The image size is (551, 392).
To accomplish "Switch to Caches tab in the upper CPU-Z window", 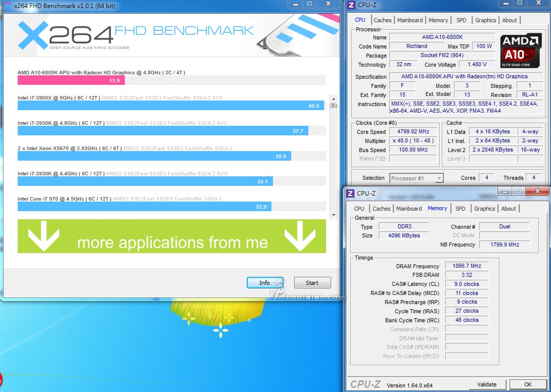I will point(383,20).
